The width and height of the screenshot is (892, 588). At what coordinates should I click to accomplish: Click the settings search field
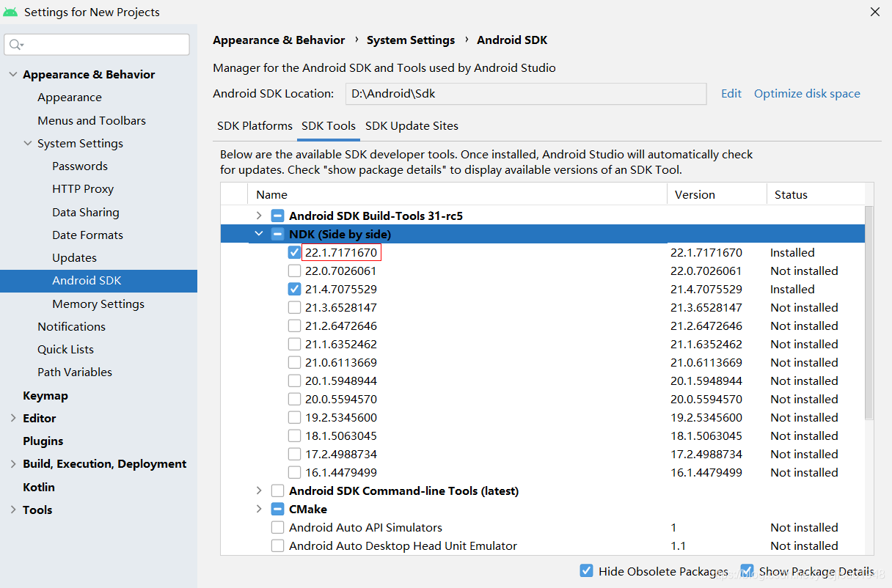click(x=97, y=45)
